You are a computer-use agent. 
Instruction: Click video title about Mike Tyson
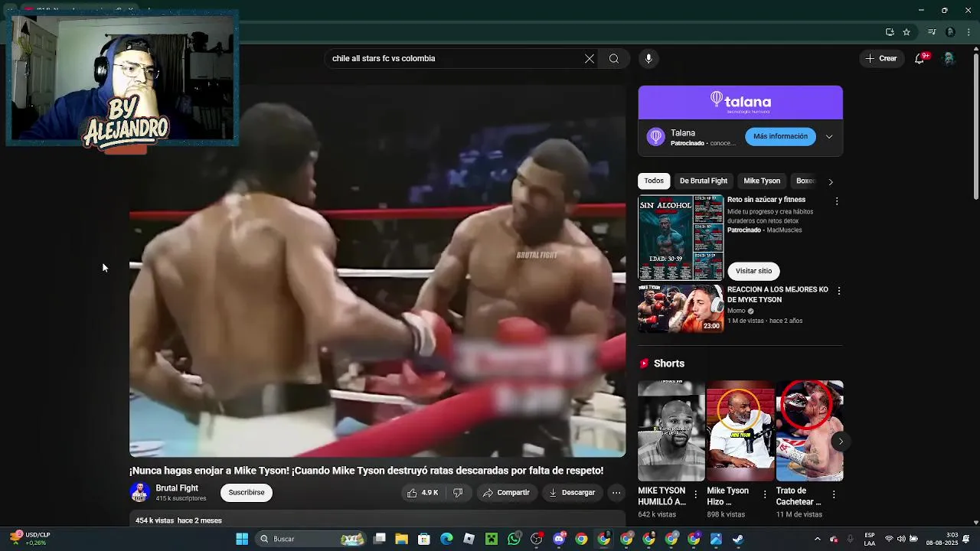pos(367,471)
